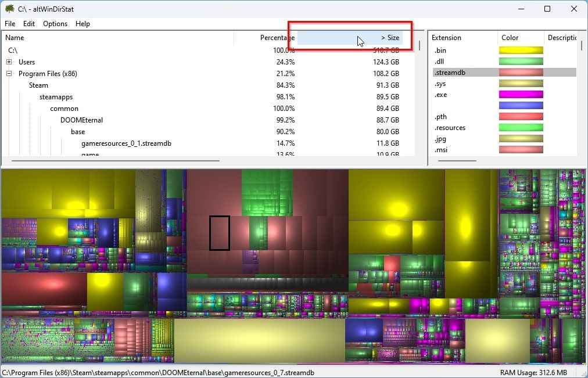Open the Help menu
The width and height of the screenshot is (588, 378).
click(83, 24)
